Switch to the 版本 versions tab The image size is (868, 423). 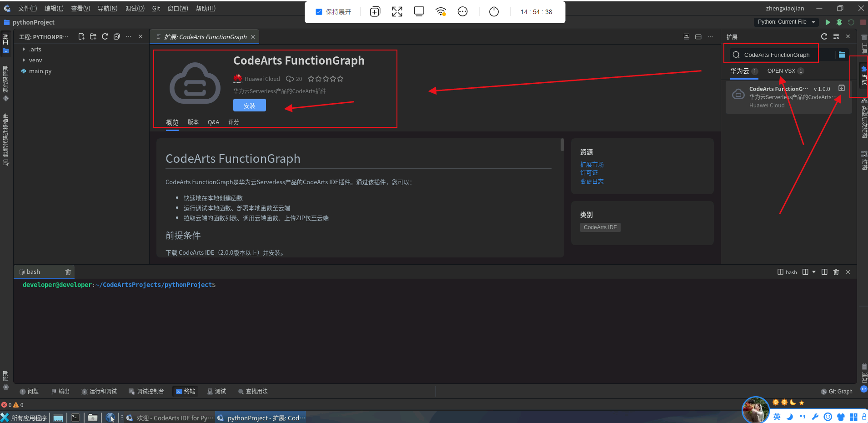(x=193, y=122)
